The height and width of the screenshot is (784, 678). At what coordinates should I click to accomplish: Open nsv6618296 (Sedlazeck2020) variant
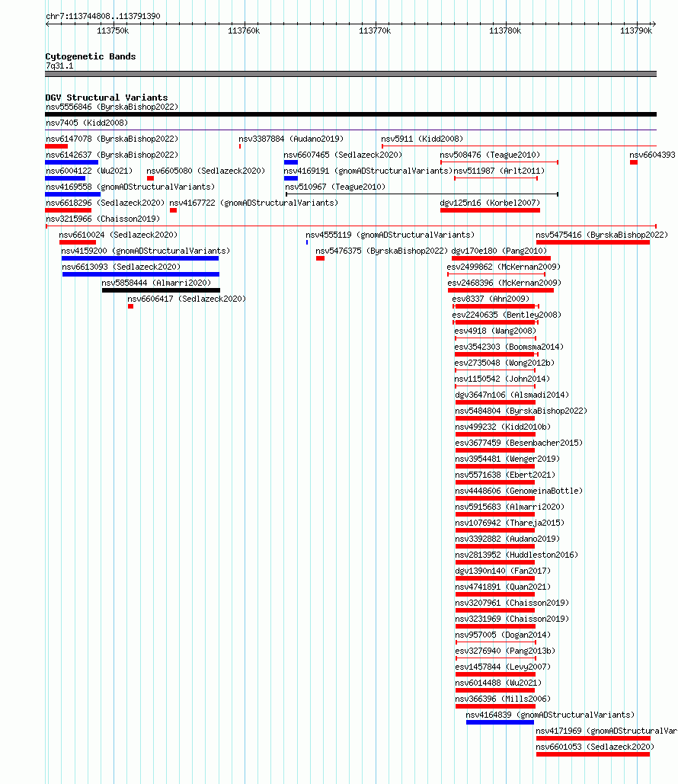click(105, 203)
